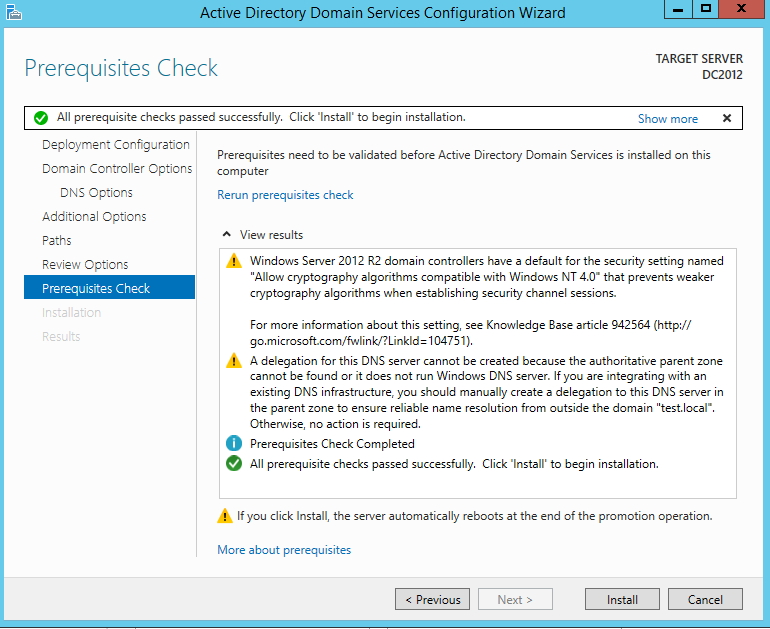The width and height of the screenshot is (770, 629).
Task: Click the Install button
Action: pyautogui.click(x=622, y=599)
